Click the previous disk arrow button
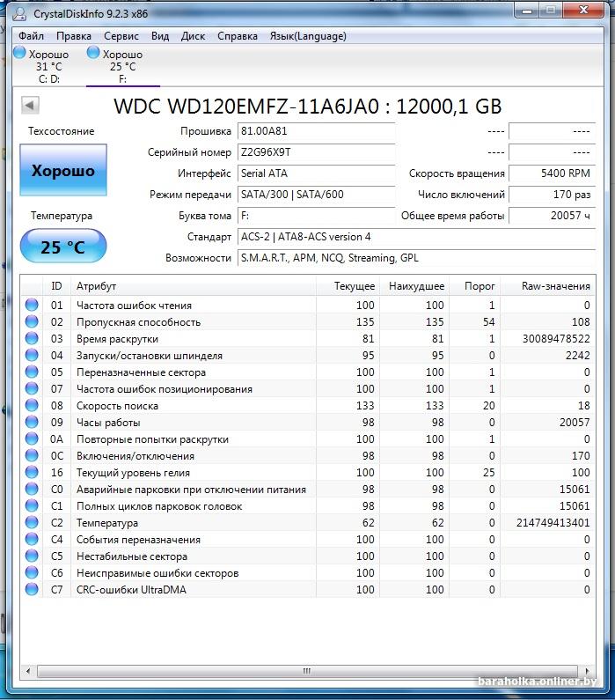The height and width of the screenshot is (700, 615). click(x=30, y=106)
